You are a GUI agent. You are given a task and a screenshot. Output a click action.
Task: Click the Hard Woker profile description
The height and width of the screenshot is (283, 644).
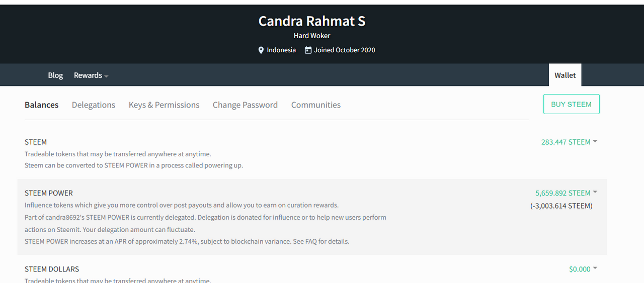click(x=312, y=36)
